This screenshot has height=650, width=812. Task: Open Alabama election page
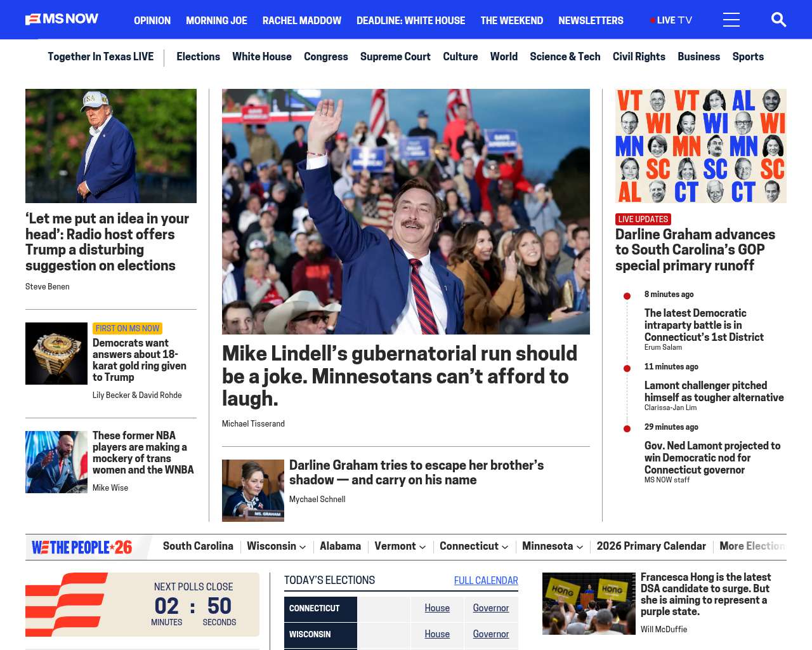point(340,547)
